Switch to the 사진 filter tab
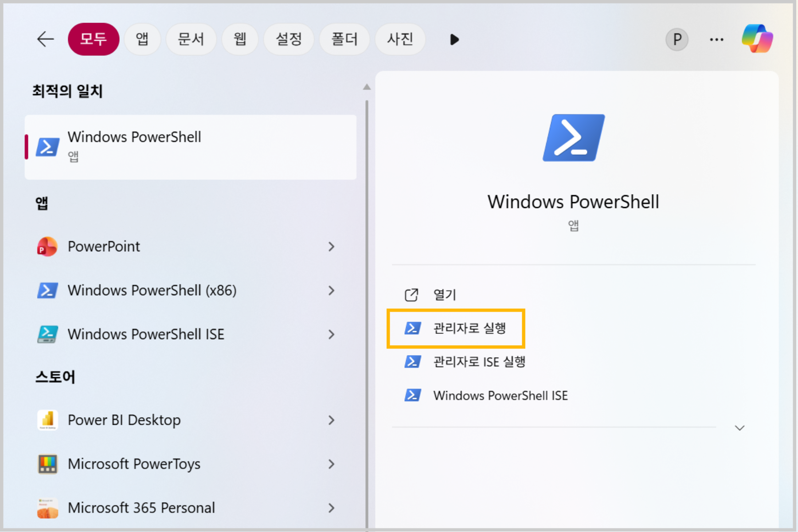Viewport: 798px width, 532px height. click(400, 39)
